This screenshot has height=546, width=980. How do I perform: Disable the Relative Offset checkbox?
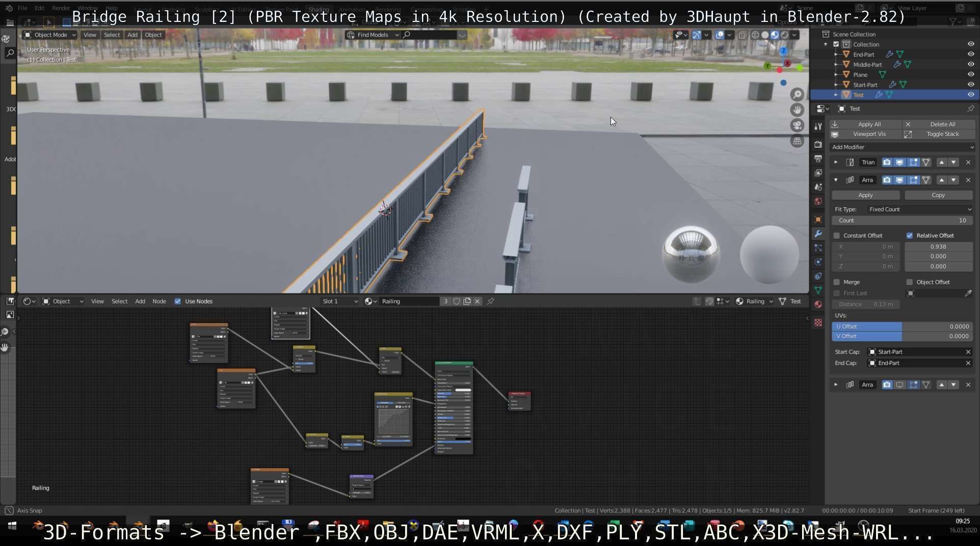pyautogui.click(x=910, y=236)
